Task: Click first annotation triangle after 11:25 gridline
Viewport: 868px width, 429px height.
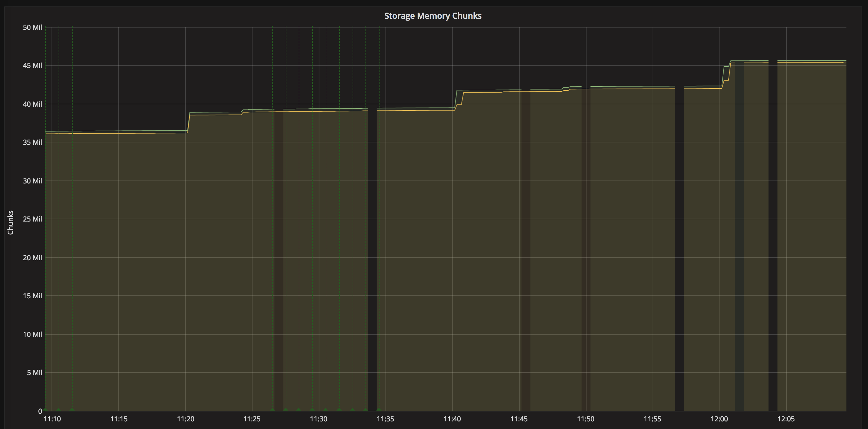Action: click(x=272, y=409)
